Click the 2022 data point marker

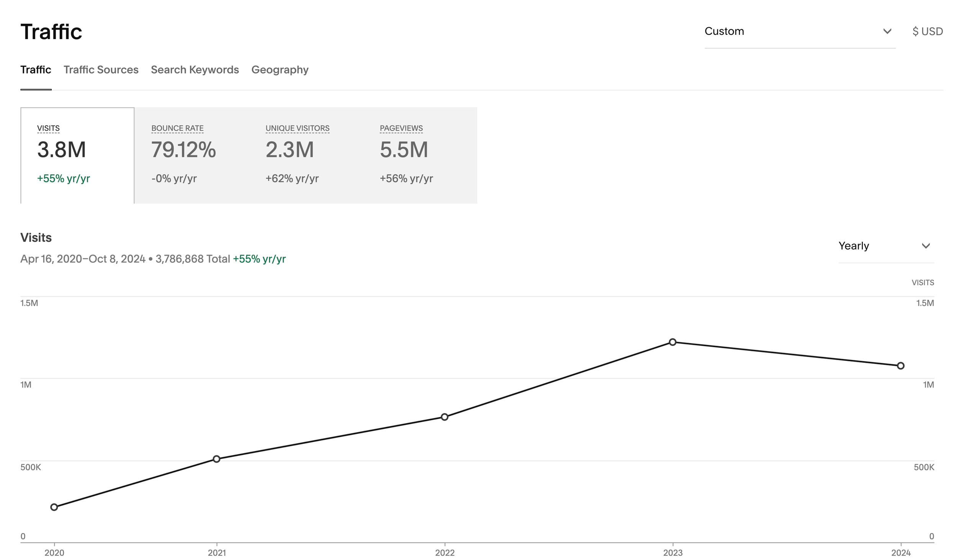[444, 417]
